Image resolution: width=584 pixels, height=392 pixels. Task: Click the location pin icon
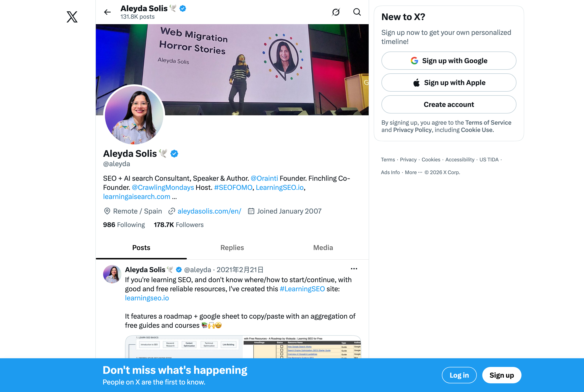click(x=107, y=211)
